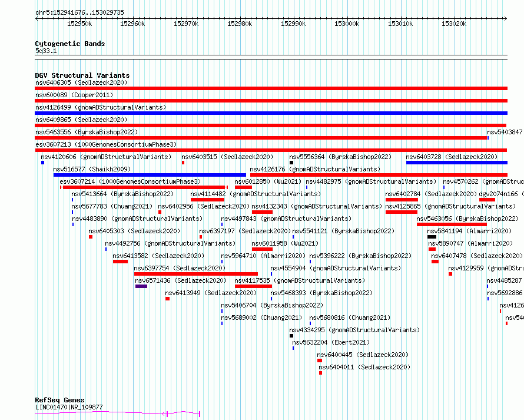Click the nsv6406305 (Sedlazeck2020) variant label
Screen dimensions: 524x420
[81, 82]
